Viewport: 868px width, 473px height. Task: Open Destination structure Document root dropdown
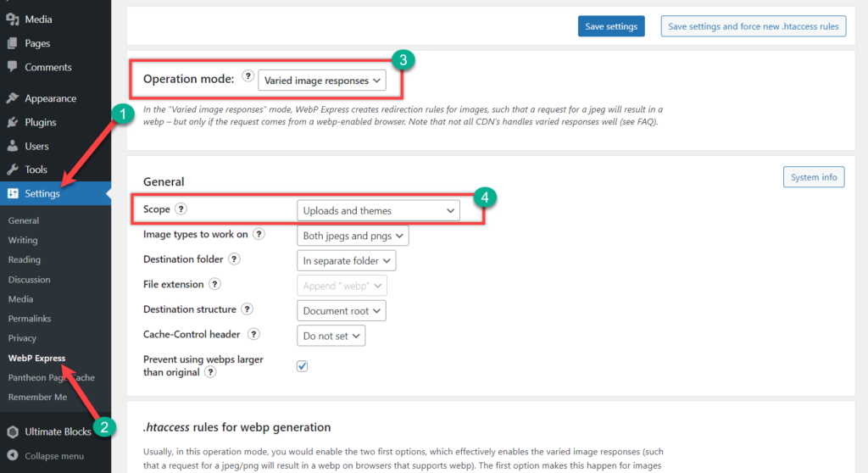click(341, 311)
